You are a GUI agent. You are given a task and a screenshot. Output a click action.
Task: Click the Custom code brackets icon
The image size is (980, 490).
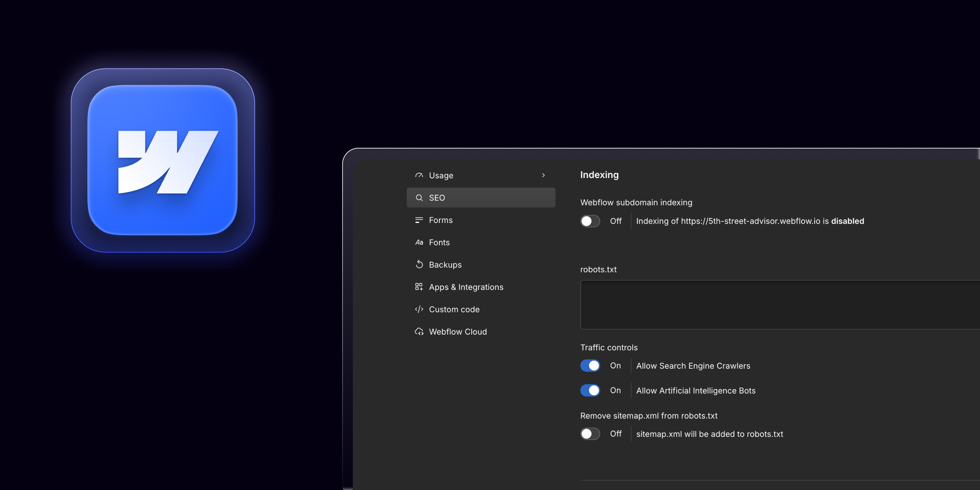tap(419, 310)
